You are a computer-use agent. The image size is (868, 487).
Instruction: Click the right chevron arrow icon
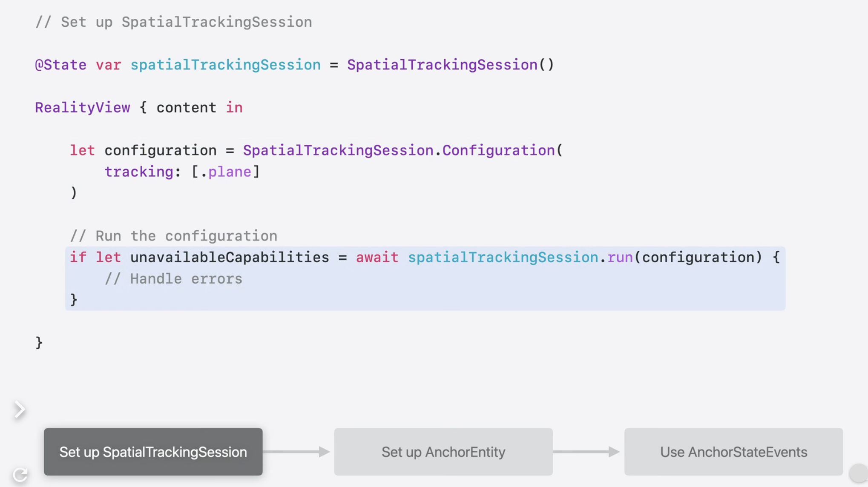tap(19, 410)
